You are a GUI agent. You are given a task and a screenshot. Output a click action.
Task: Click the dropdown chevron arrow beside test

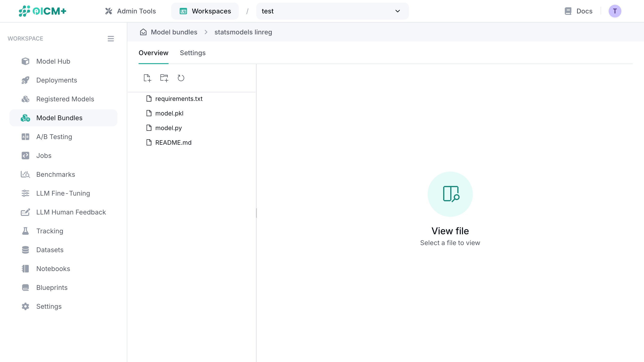click(x=397, y=11)
